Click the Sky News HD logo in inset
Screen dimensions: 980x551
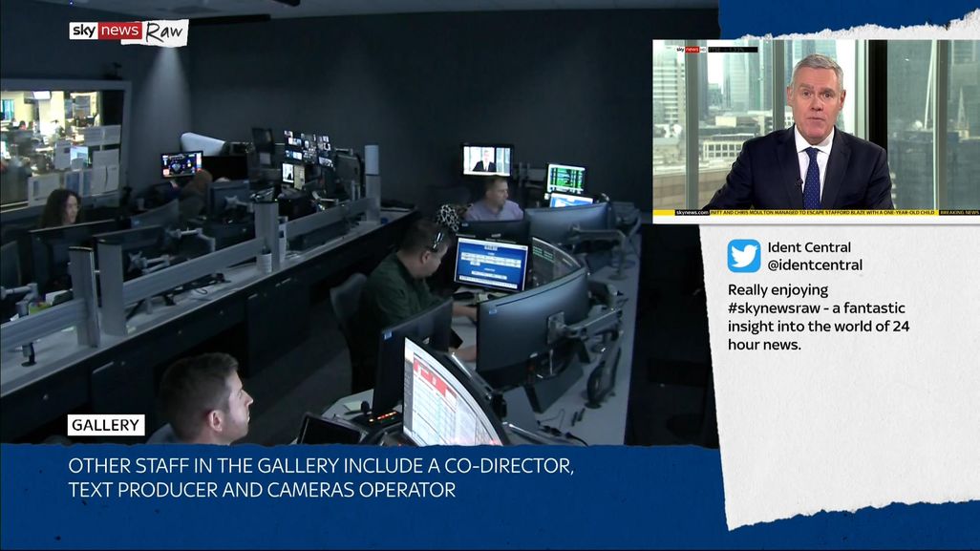coord(693,49)
